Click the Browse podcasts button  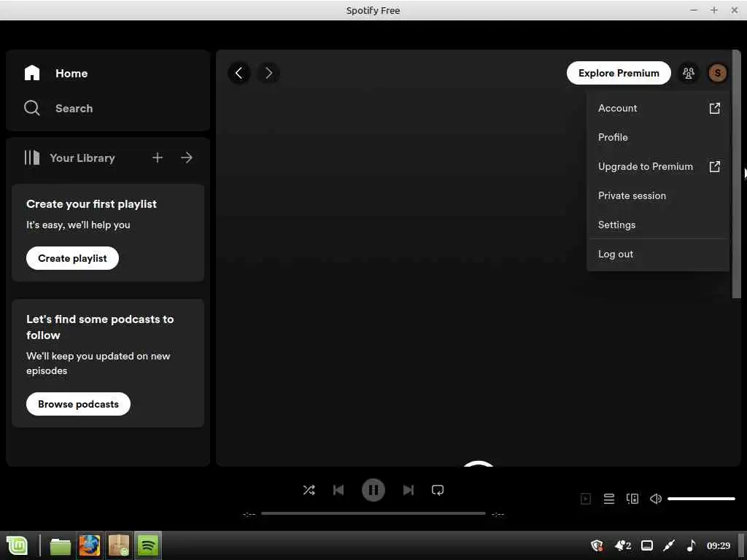click(78, 404)
